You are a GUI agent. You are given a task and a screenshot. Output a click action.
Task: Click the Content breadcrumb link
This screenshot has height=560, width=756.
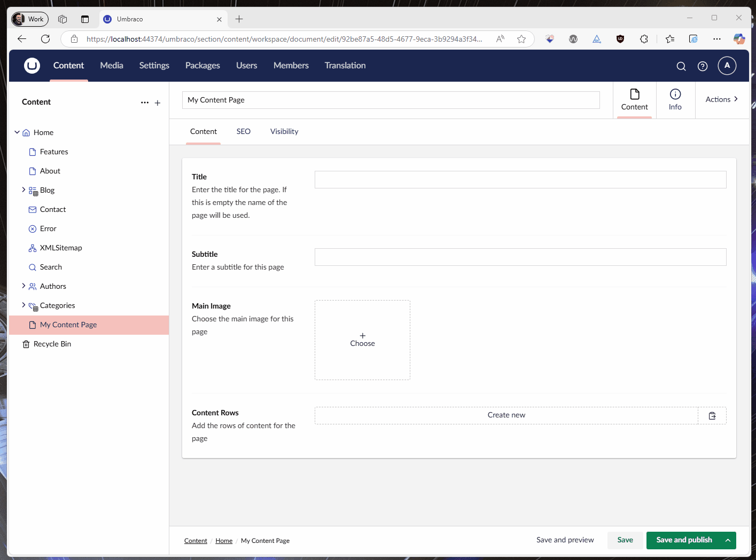point(196,541)
